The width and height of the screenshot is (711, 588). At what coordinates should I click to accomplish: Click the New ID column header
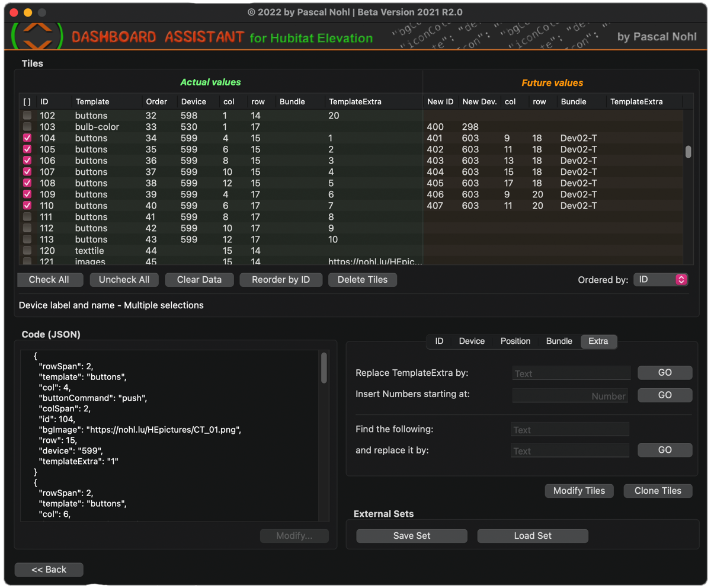tap(440, 102)
